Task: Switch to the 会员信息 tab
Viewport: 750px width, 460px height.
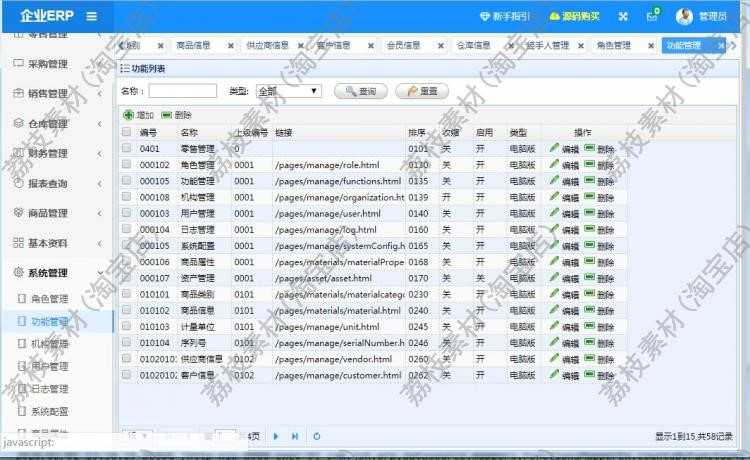Action: 403,45
